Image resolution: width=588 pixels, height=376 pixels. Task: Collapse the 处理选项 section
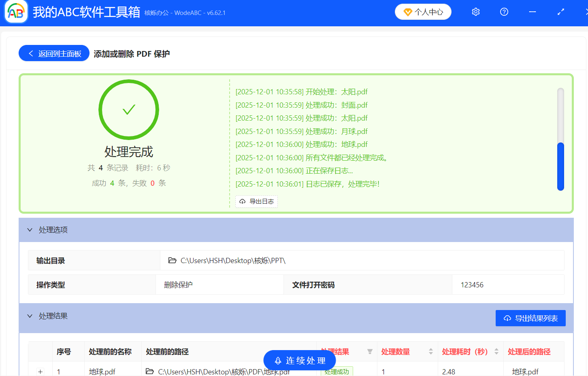coord(30,229)
